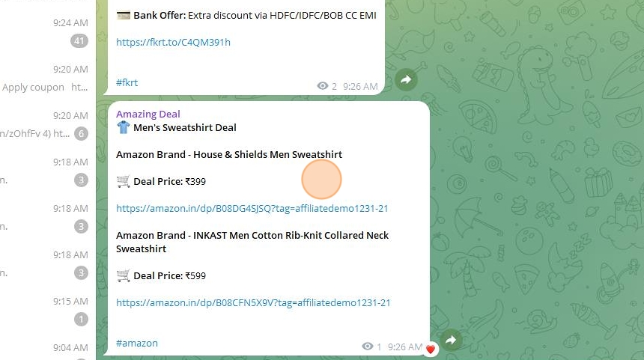
Task: Click the unread badge showing 41
Action: pyautogui.click(x=79, y=40)
